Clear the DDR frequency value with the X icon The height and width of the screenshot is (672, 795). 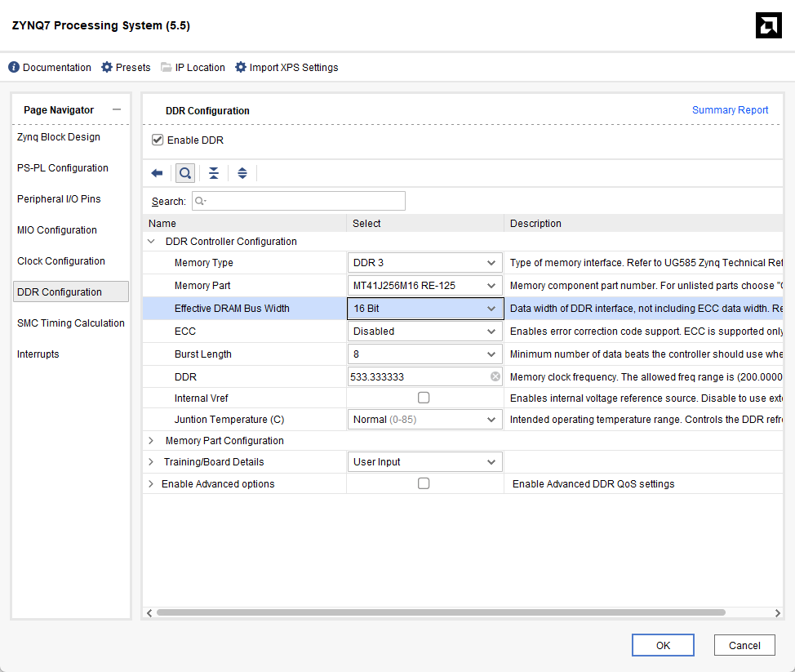click(x=495, y=376)
